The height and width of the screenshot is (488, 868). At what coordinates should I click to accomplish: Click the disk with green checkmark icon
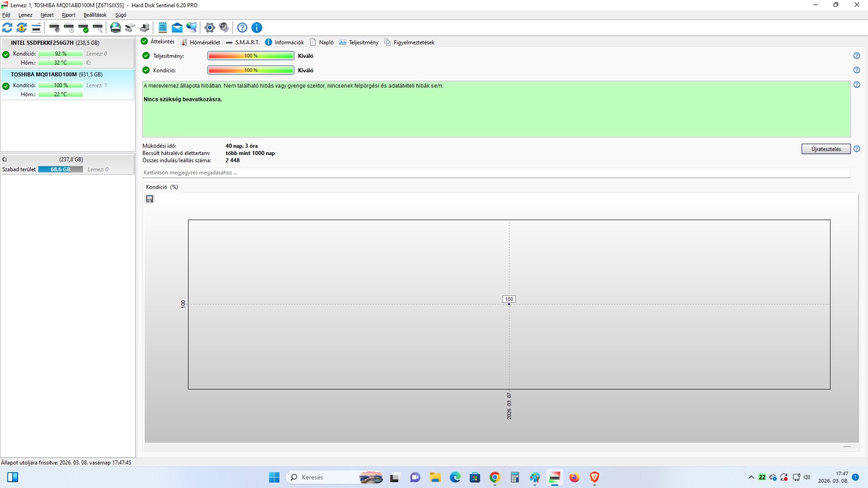coord(84,28)
